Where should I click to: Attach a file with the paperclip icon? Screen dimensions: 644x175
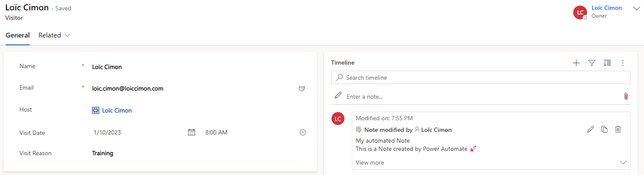pos(626,96)
